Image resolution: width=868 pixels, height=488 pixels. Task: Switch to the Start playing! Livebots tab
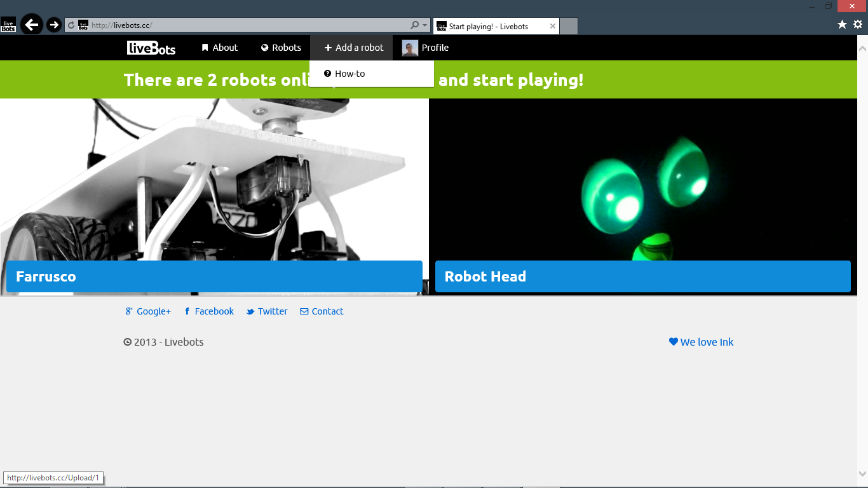point(489,26)
